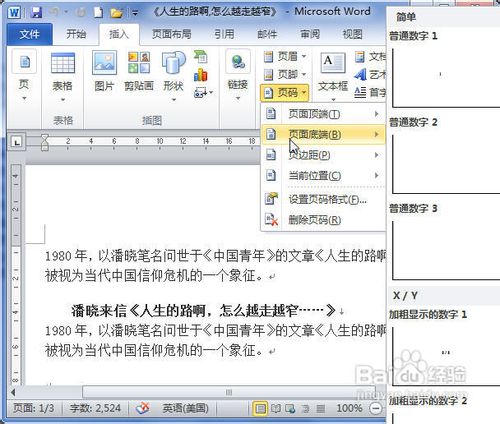The width and height of the screenshot is (500, 424).
Task: Insert a chart using the bar chart icon
Action: click(201, 75)
